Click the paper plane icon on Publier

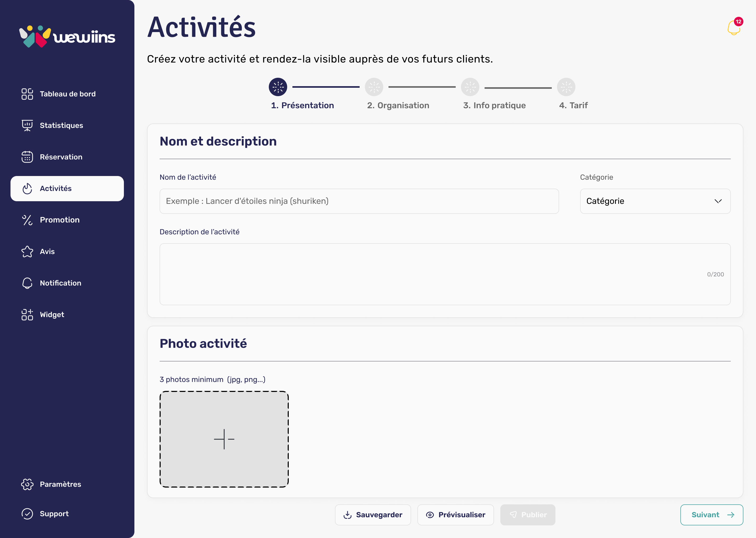click(513, 515)
